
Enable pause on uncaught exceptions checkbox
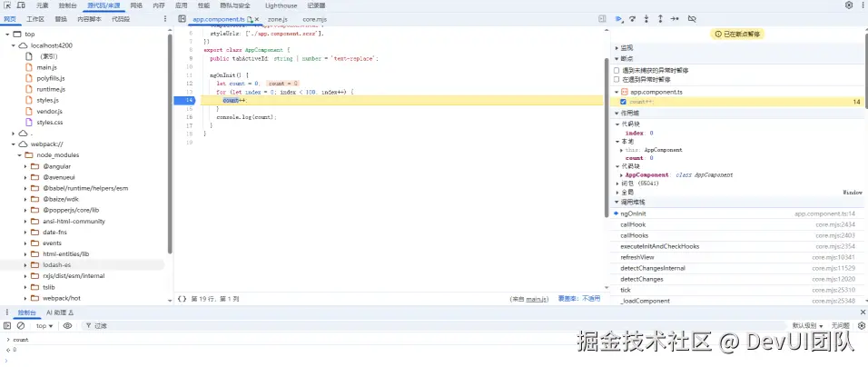point(616,71)
